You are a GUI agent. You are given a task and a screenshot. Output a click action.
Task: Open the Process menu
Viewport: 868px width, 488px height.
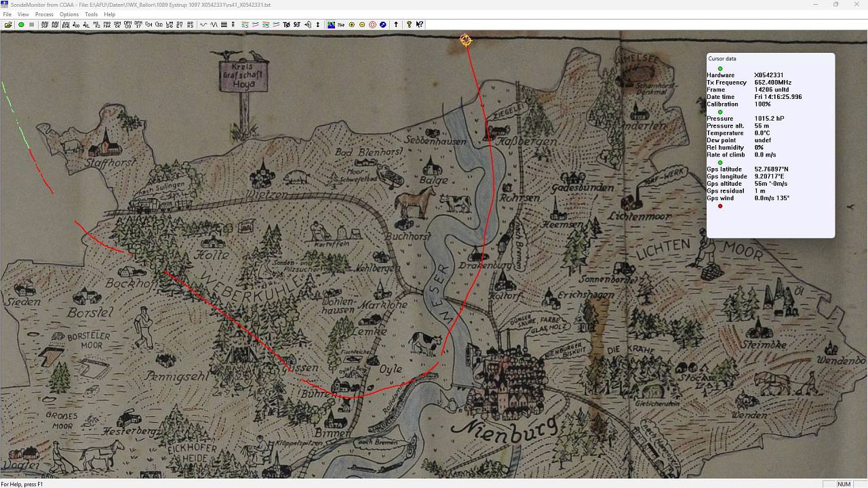pyautogui.click(x=44, y=14)
